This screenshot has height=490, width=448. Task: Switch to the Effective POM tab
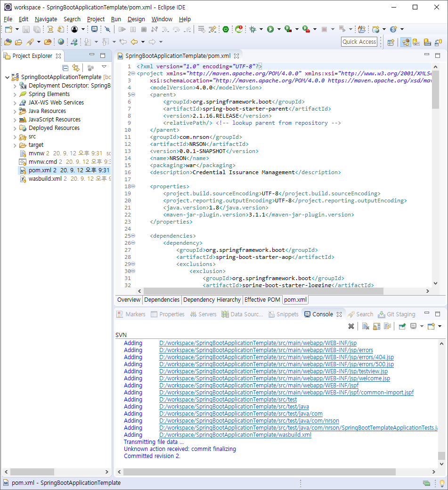tap(262, 300)
